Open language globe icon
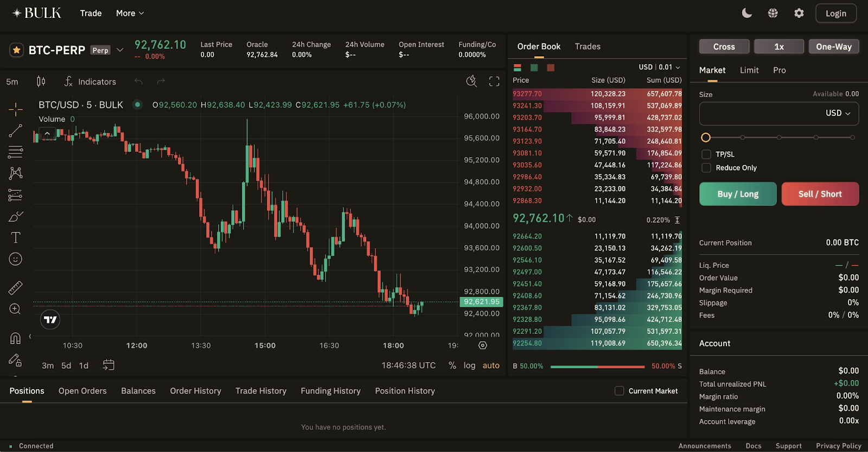 coord(773,13)
